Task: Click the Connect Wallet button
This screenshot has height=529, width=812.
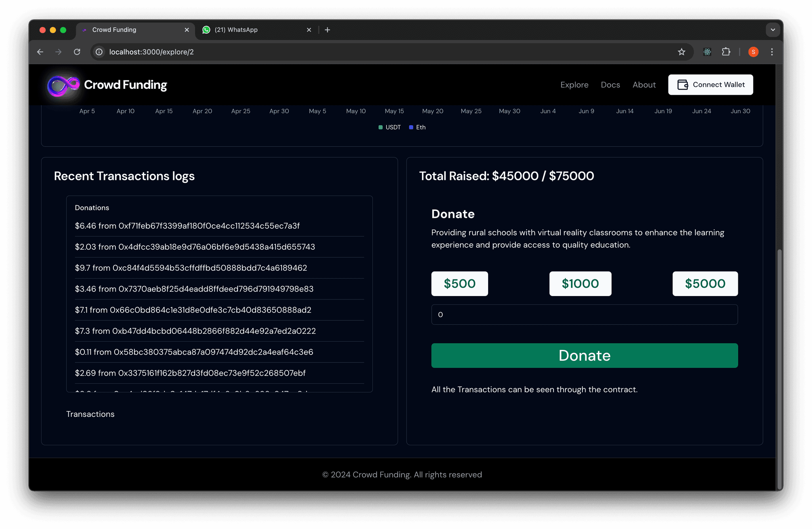Action: pos(710,85)
